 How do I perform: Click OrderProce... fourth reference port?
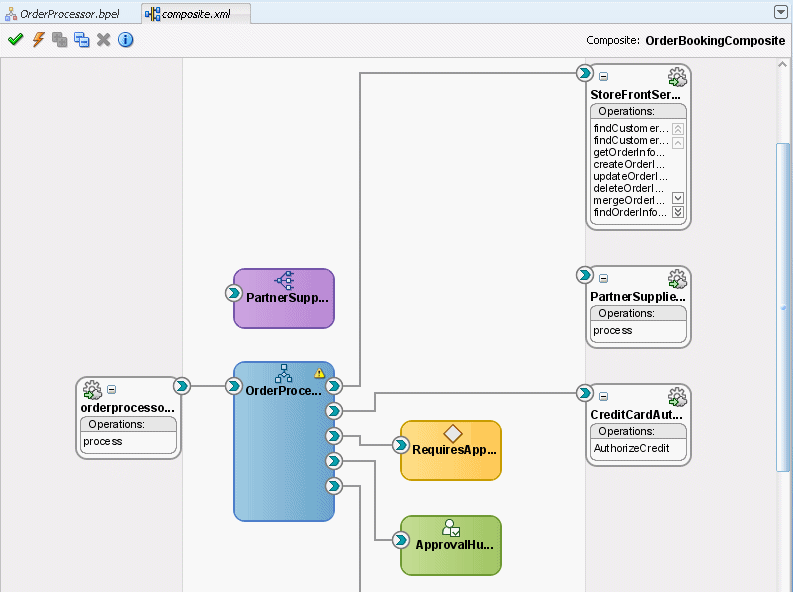[x=333, y=461]
